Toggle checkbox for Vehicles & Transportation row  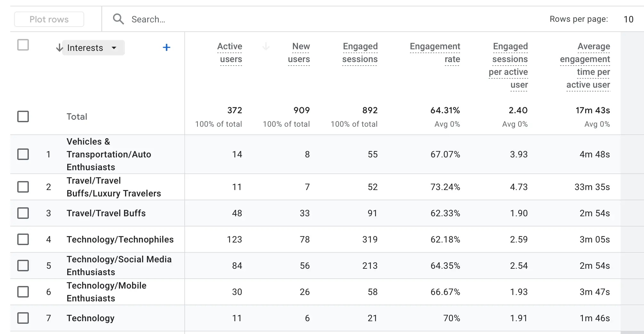coord(23,154)
